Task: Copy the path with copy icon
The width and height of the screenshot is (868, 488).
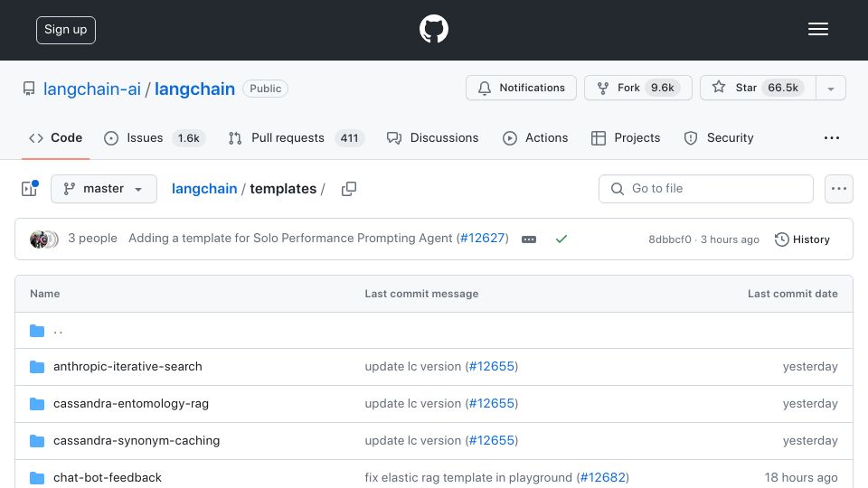Action: [349, 189]
